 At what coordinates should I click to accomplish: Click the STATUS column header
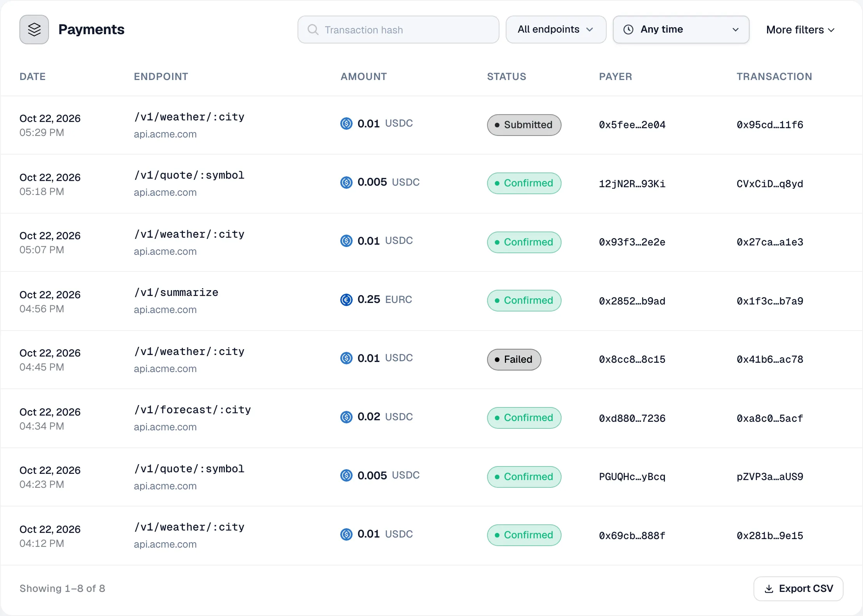click(506, 77)
